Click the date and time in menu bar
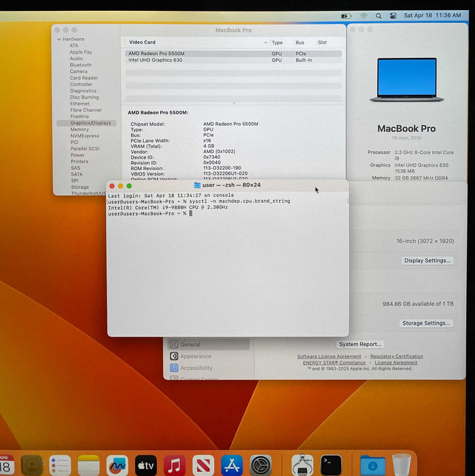Image resolution: width=475 pixels, height=476 pixels. [432, 16]
